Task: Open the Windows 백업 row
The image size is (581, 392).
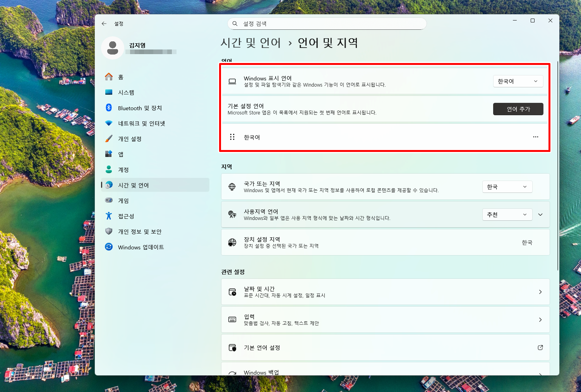Action: click(x=386, y=369)
